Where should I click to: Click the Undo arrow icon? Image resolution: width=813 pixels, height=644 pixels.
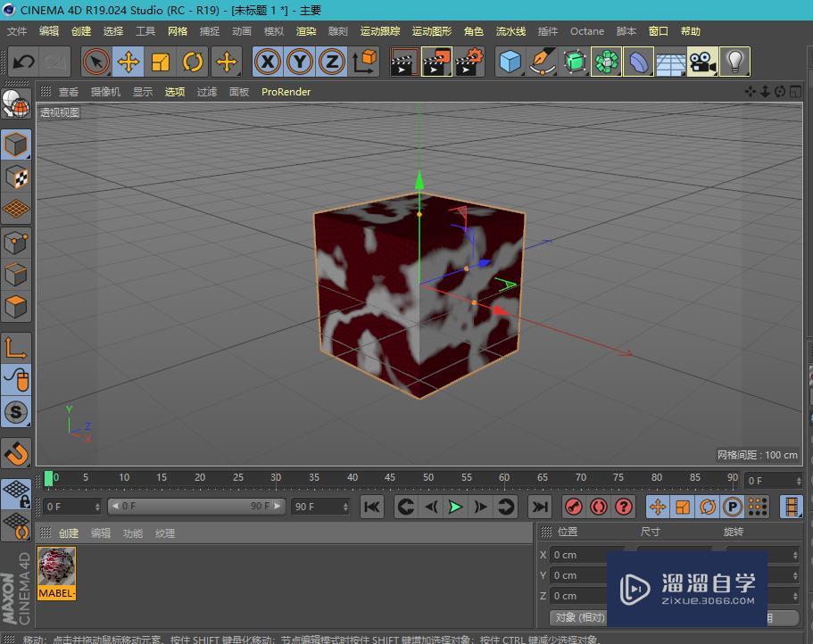click(x=23, y=62)
